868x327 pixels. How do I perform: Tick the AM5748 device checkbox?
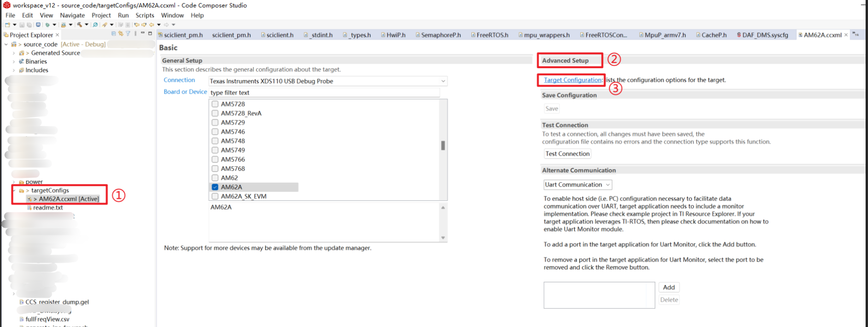[215, 141]
